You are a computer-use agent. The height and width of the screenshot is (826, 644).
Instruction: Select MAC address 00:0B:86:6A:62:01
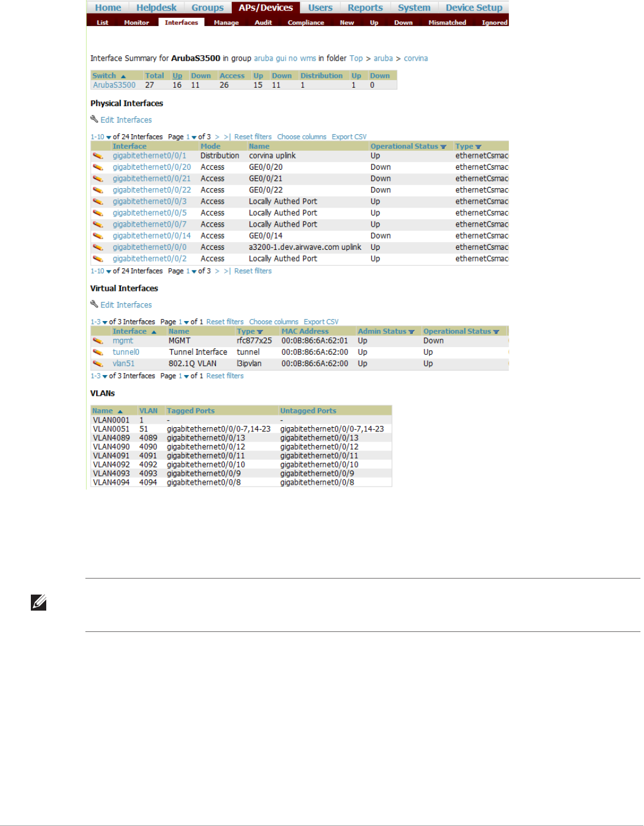[314, 341]
